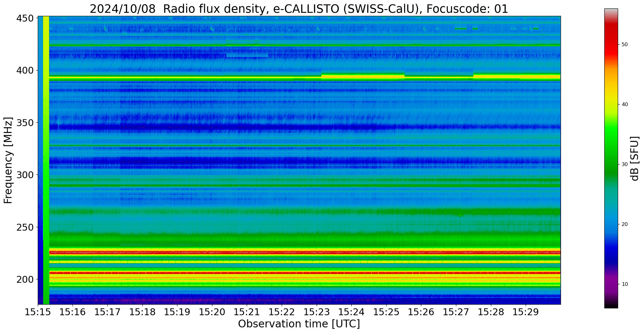
Task: Click the 15:17 time tick label
Action: pyautogui.click(x=108, y=312)
